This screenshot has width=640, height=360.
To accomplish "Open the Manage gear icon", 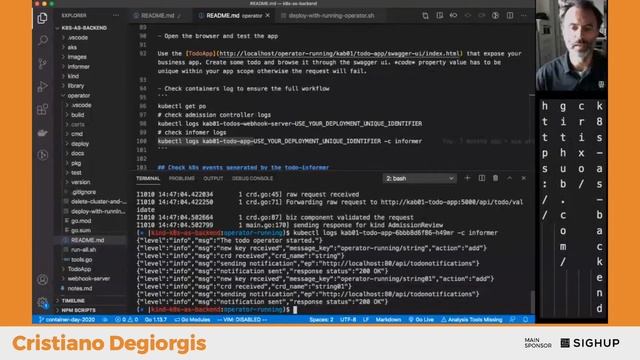I will [x=42, y=302].
